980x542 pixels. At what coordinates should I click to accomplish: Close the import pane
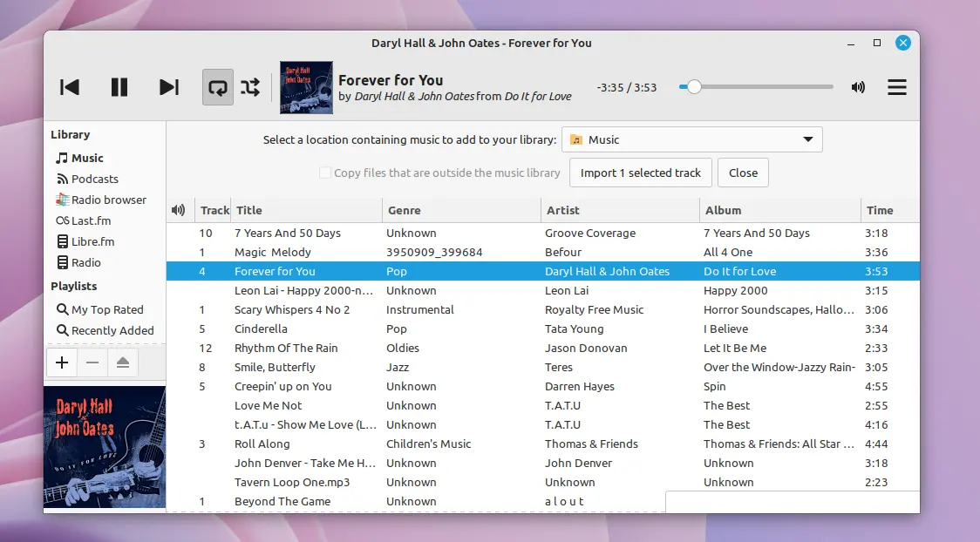tap(743, 173)
